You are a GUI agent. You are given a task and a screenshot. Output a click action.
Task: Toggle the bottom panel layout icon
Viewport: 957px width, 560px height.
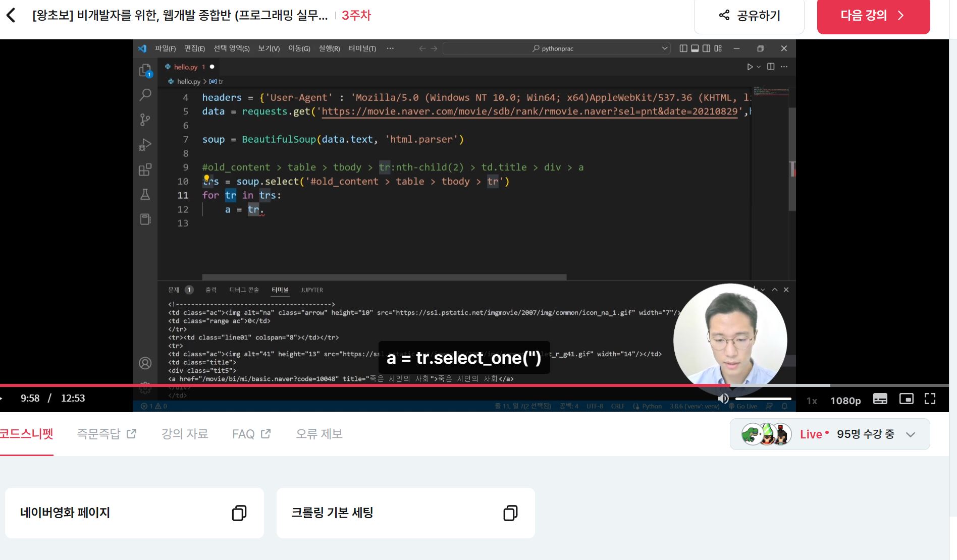[x=695, y=48]
